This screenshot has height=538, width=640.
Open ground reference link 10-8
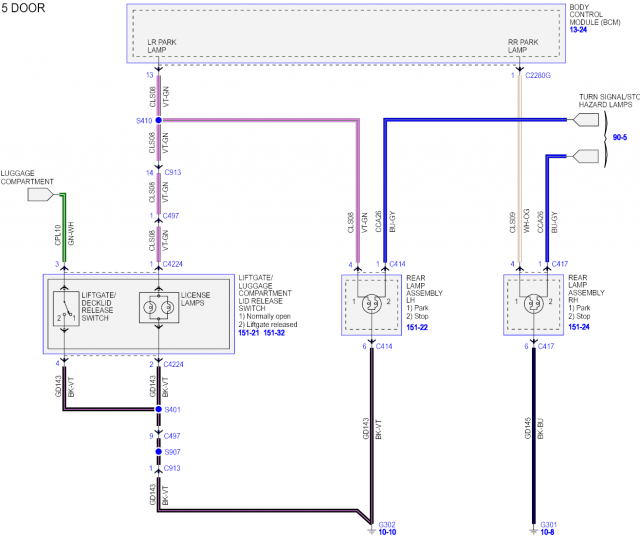pos(549,533)
